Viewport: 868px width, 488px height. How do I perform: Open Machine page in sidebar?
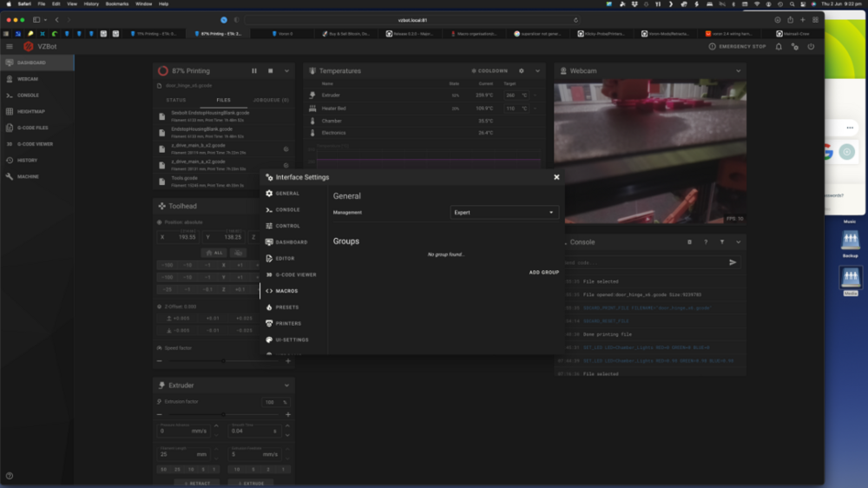coord(36,176)
